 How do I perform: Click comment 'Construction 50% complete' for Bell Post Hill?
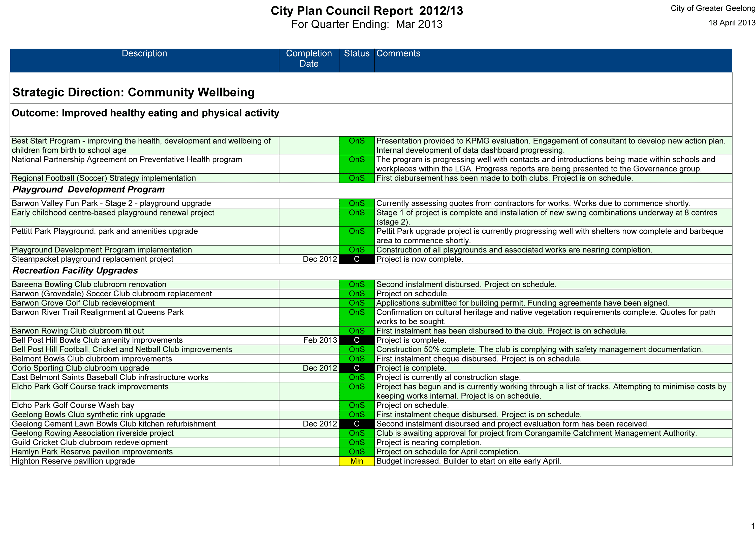[539, 349]
